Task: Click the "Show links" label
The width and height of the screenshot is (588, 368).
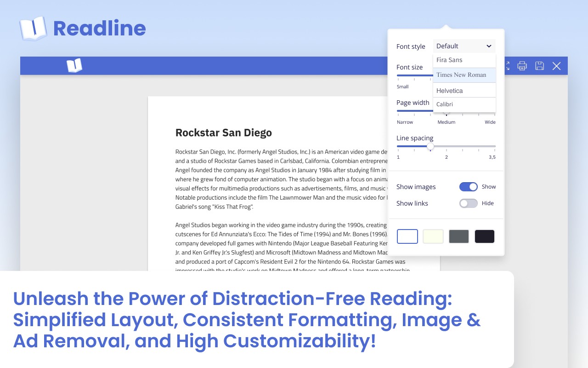Action: click(x=412, y=203)
